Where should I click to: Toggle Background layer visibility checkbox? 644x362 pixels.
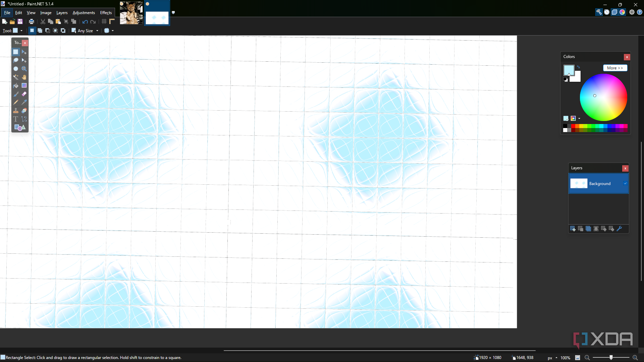pos(625,183)
